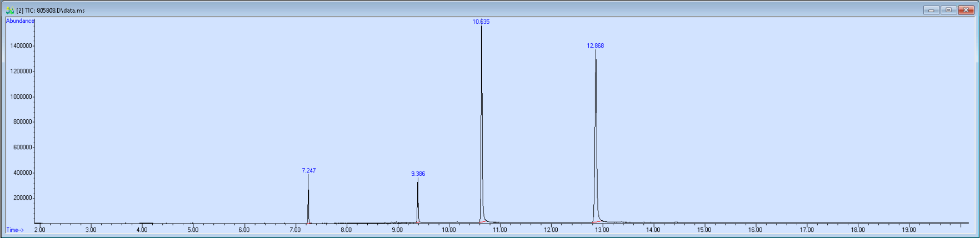Viewport: 980px width, 238px height.
Task: Click the 1400000 abundance tick value
Action: pos(21,46)
